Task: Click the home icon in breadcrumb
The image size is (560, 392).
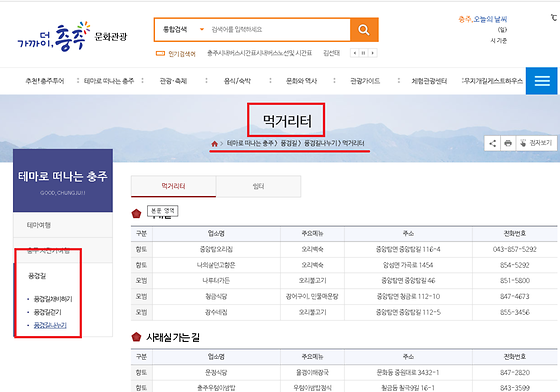Action: (214, 144)
